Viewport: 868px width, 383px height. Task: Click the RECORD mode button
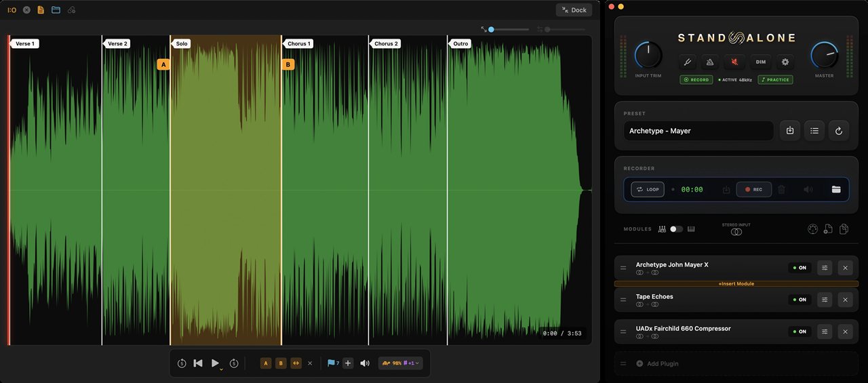696,79
